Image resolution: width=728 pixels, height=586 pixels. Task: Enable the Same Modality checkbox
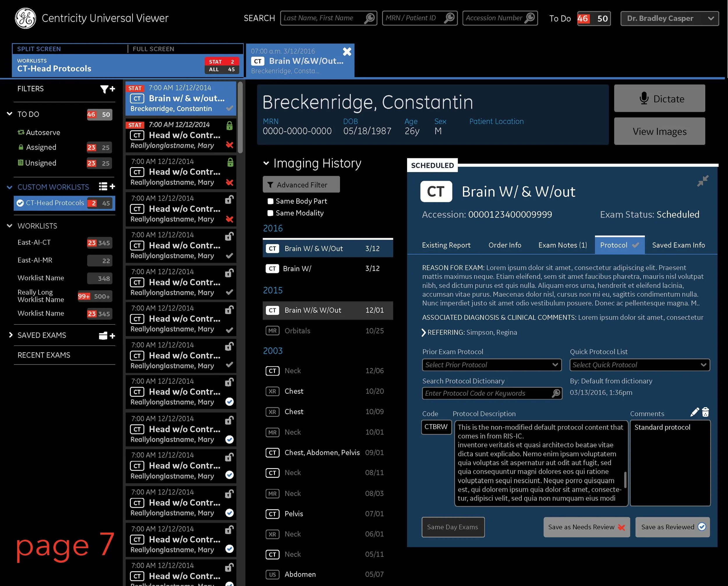[270, 213]
